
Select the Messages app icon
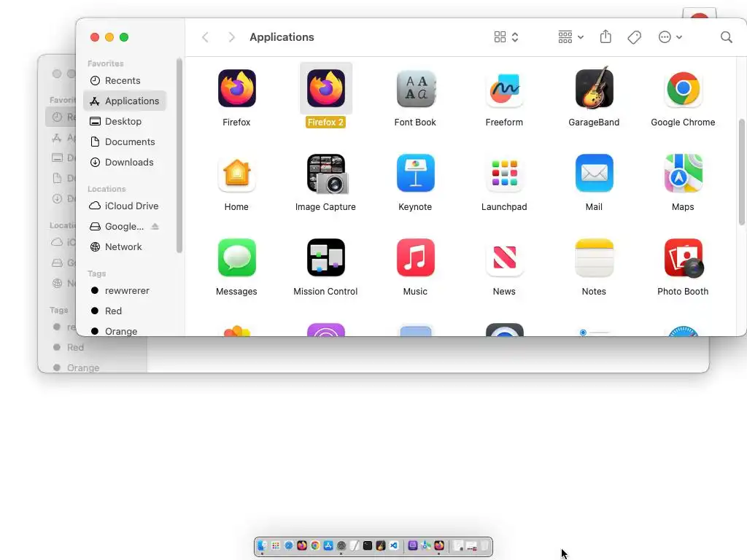[237, 257]
